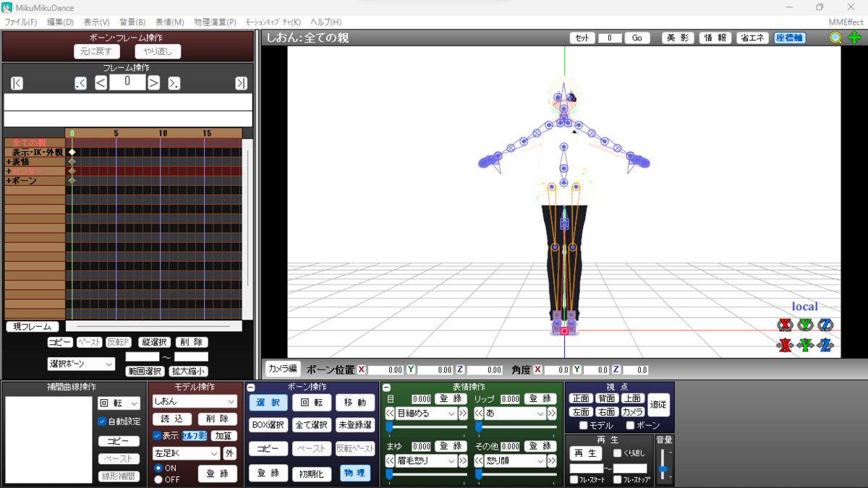Collapse the 表情操作 panel minus icon
This screenshot has height=488, width=868.
[x=386, y=388]
